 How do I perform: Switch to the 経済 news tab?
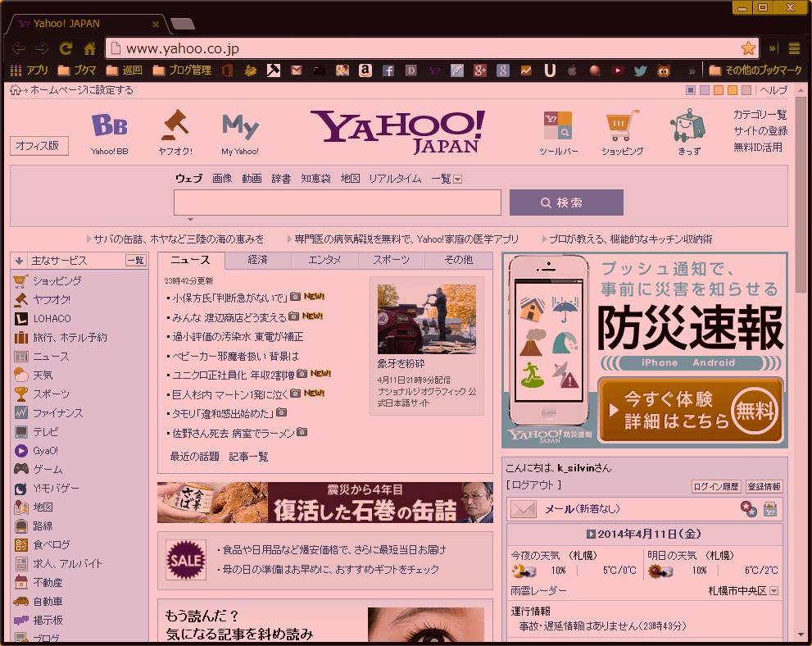click(257, 260)
